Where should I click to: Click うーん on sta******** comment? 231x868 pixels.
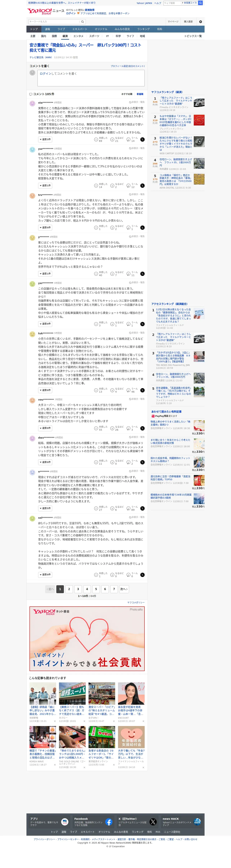(132, 139)
